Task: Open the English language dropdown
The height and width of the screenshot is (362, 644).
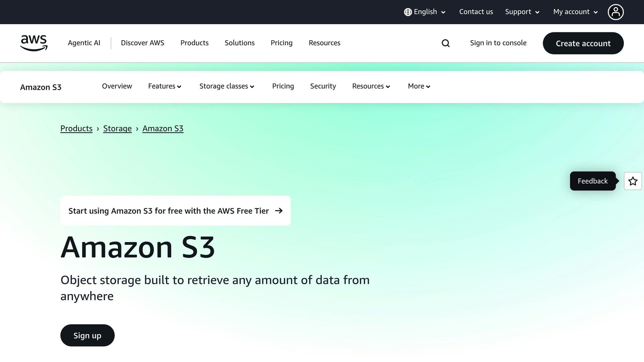Action: (x=425, y=12)
